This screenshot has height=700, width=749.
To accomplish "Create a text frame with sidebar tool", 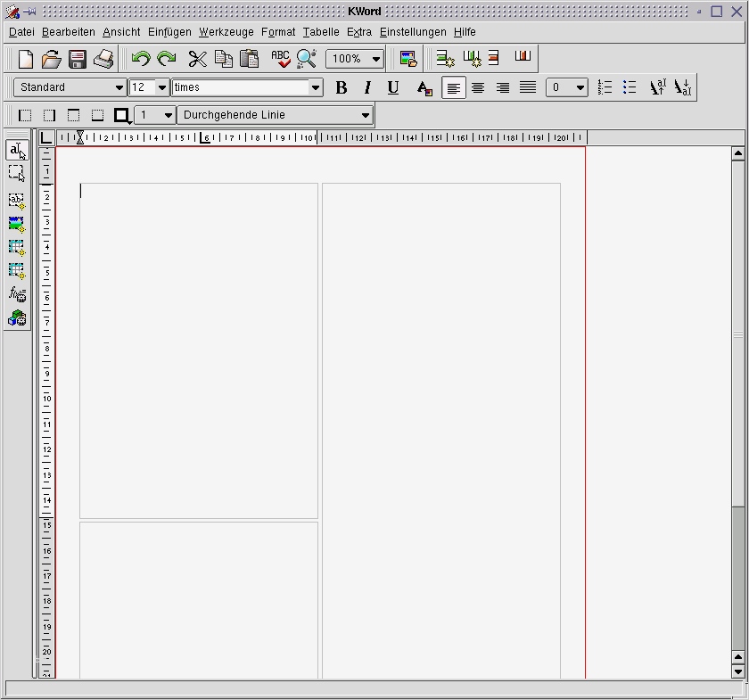I will 17,202.
